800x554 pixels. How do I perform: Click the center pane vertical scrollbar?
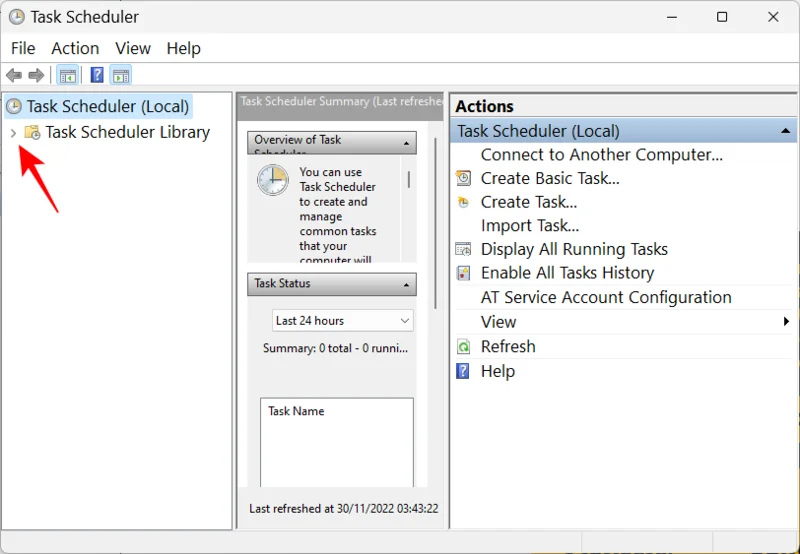tap(436, 220)
